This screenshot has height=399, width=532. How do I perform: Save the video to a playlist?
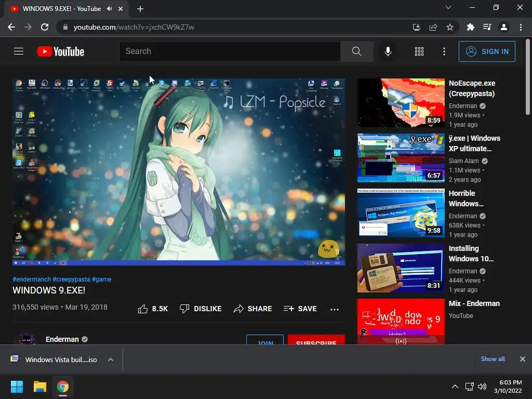coord(300,309)
